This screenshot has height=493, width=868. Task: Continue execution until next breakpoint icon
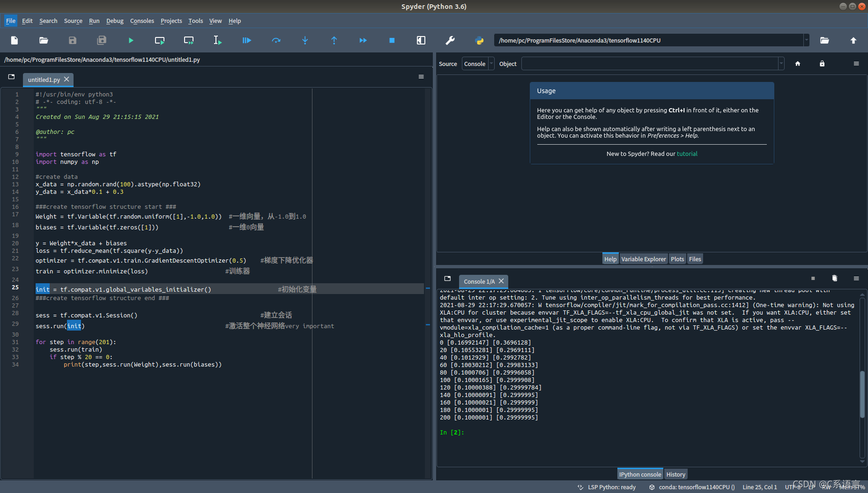point(363,40)
